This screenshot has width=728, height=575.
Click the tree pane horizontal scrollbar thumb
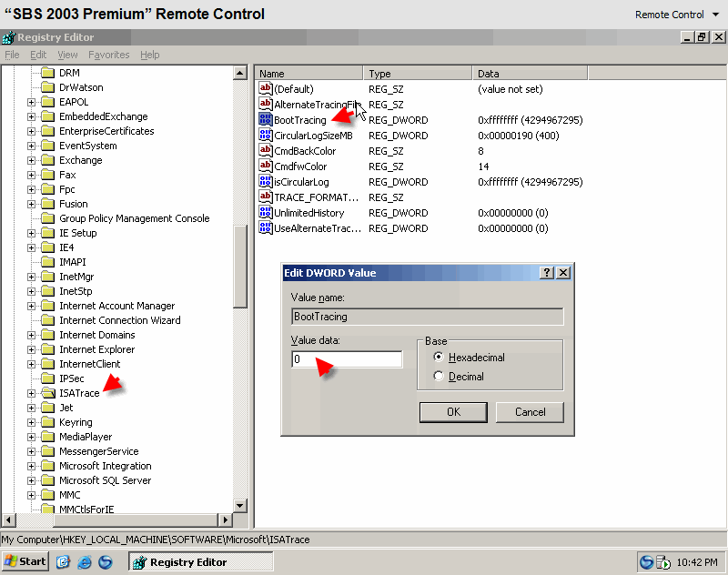click(137, 520)
